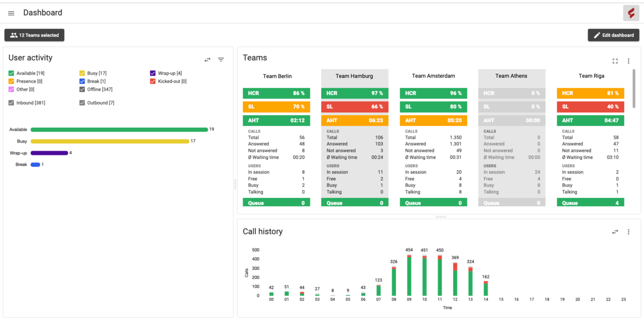644x320 pixels.
Task: Open Call history more options menu
Action: click(x=629, y=232)
